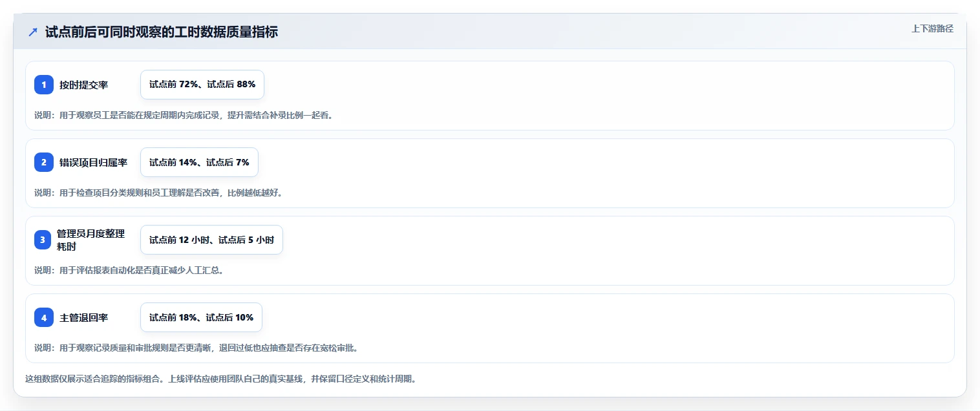
Task: Select the 试点前 72%、试点后 88% value chip
Action: pyautogui.click(x=202, y=85)
